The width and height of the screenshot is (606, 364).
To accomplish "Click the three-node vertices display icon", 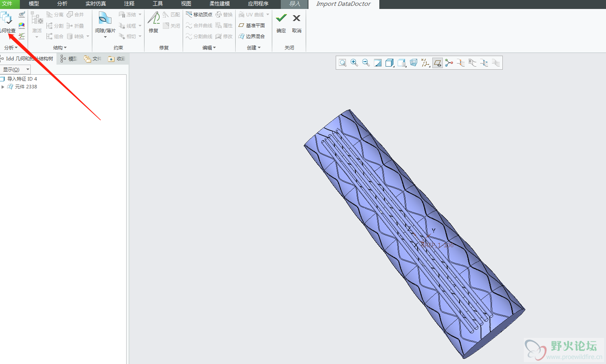I will coord(449,63).
